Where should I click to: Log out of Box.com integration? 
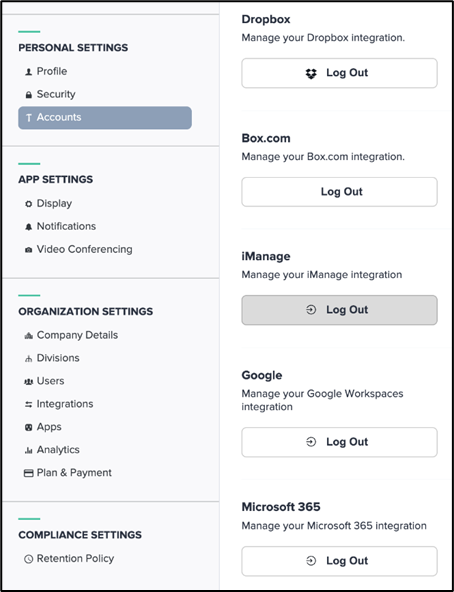click(x=339, y=192)
